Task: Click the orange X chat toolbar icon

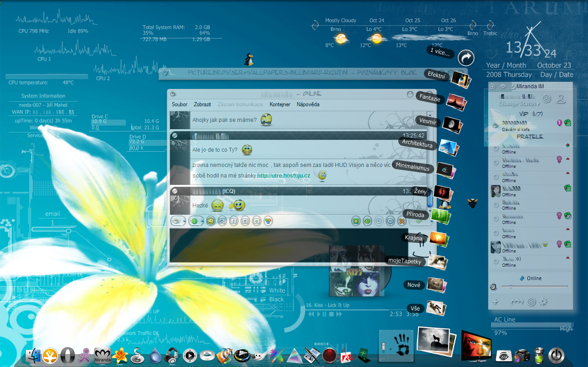Action: tap(402, 221)
